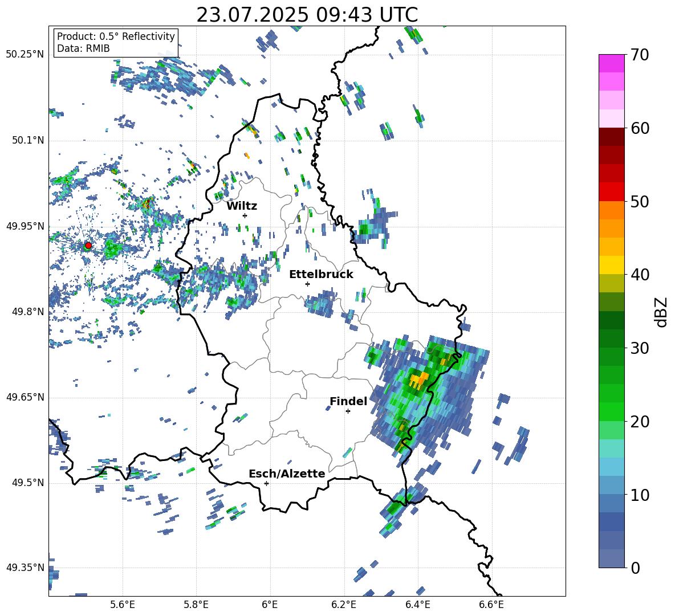Image resolution: width=675 pixels, height=616 pixels.
Task: Click the 49.5°N latitude label
Action: [x=27, y=483]
